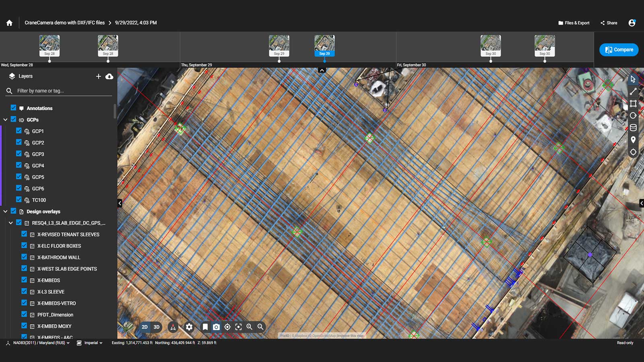Collapse the left layers panel arrow
This screenshot has height=362, width=644.
click(x=120, y=203)
